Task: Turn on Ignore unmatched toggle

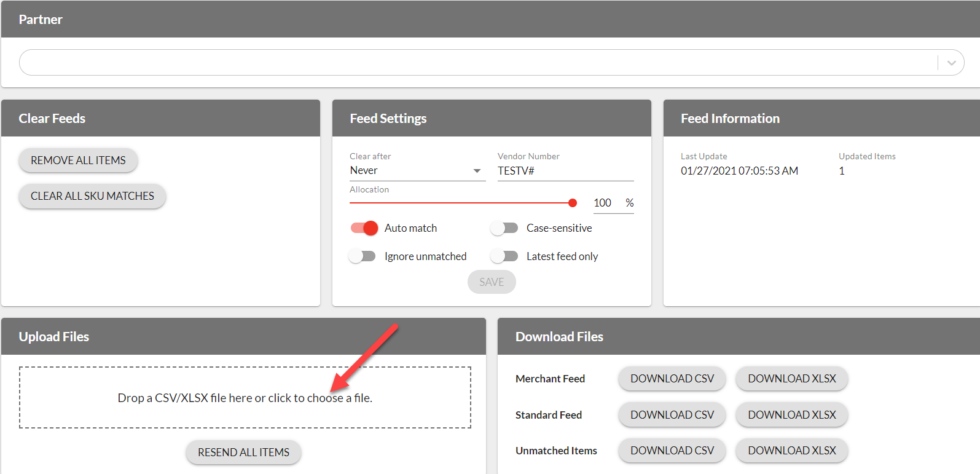Action: [x=363, y=256]
